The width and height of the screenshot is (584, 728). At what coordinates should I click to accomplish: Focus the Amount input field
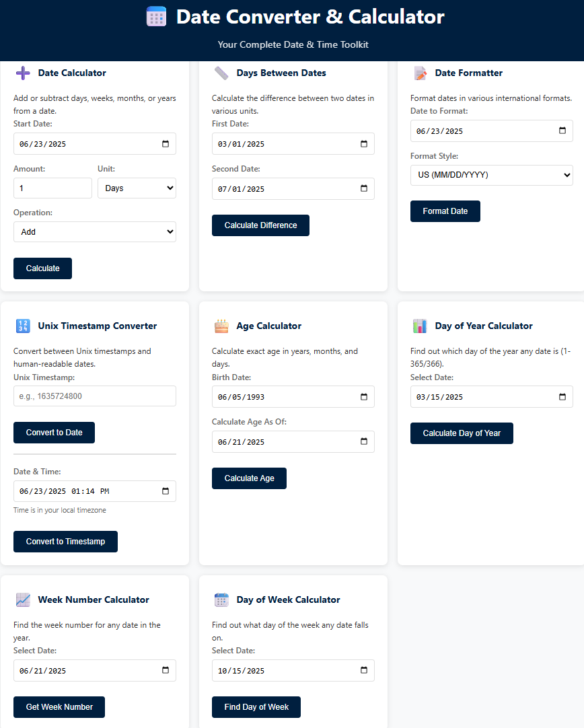[53, 188]
